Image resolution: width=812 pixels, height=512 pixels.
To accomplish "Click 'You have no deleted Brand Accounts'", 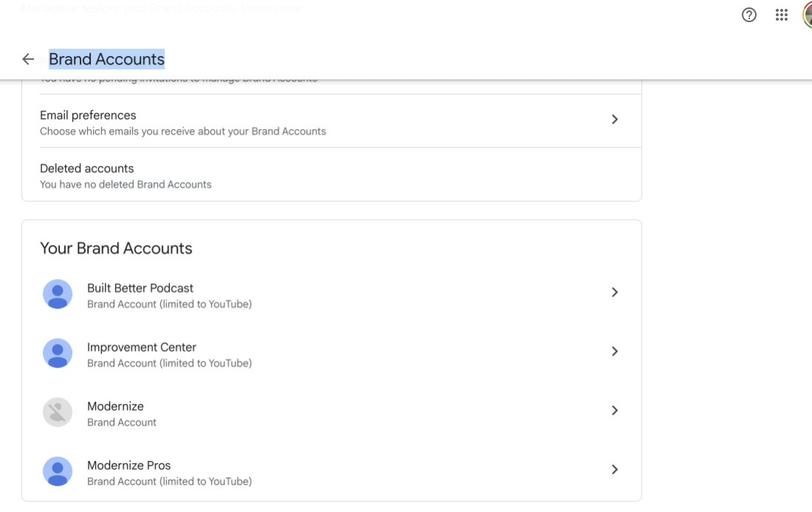I will [x=125, y=185].
